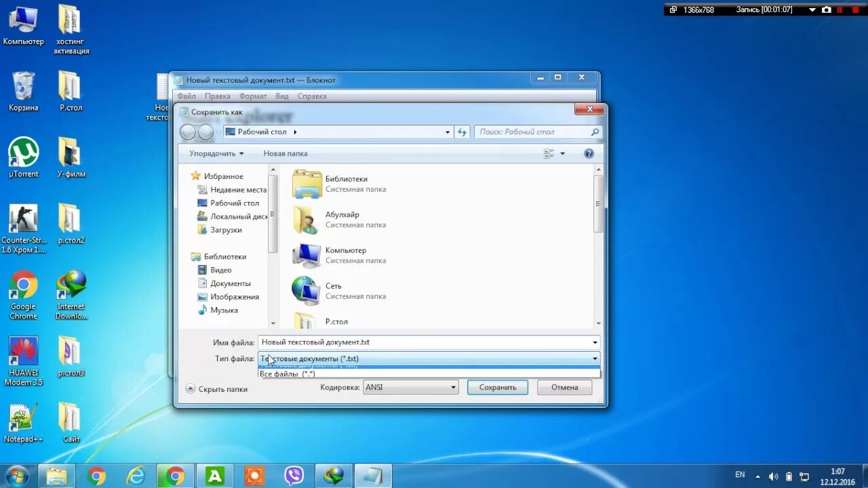
Task: Click the Forward navigation arrow in Save dialog
Action: tap(205, 132)
